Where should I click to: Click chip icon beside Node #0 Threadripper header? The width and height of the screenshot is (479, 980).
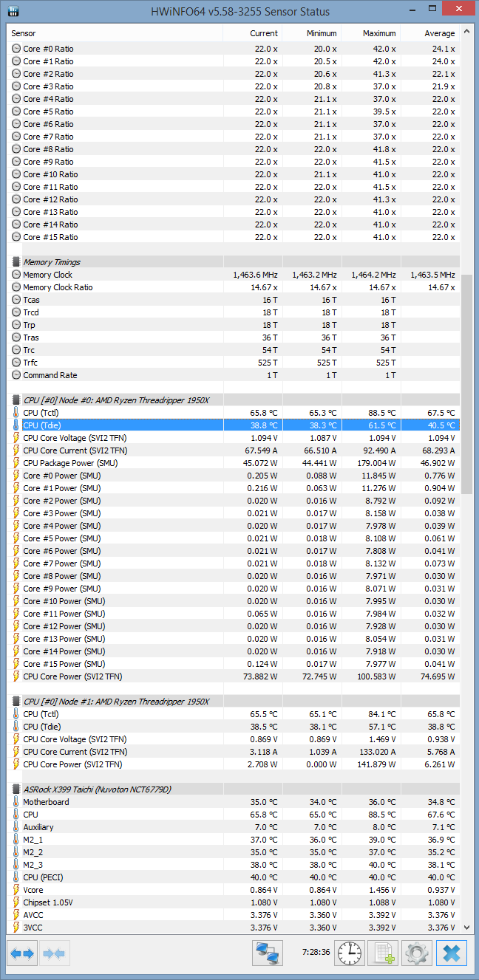click(x=16, y=400)
